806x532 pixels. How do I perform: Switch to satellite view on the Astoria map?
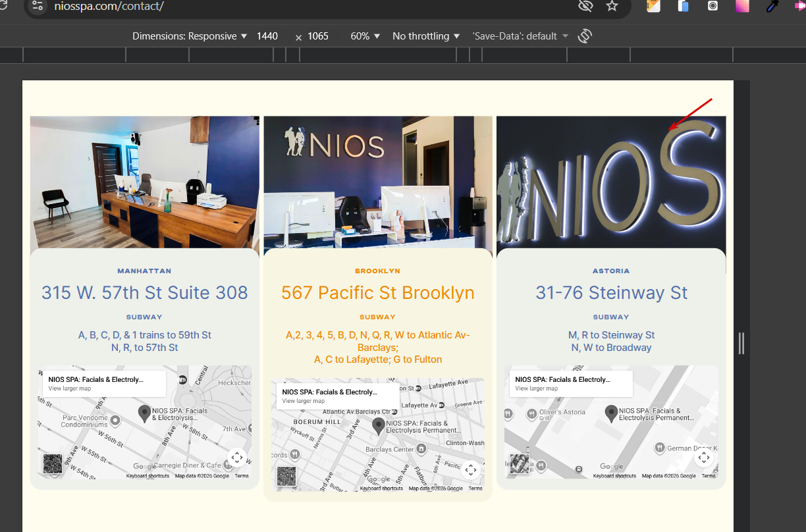tap(520, 464)
